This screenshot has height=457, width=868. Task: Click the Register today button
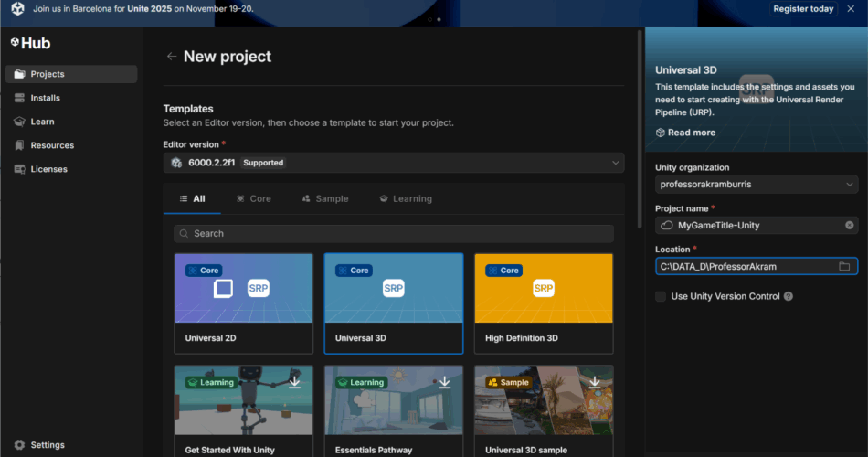(803, 9)
